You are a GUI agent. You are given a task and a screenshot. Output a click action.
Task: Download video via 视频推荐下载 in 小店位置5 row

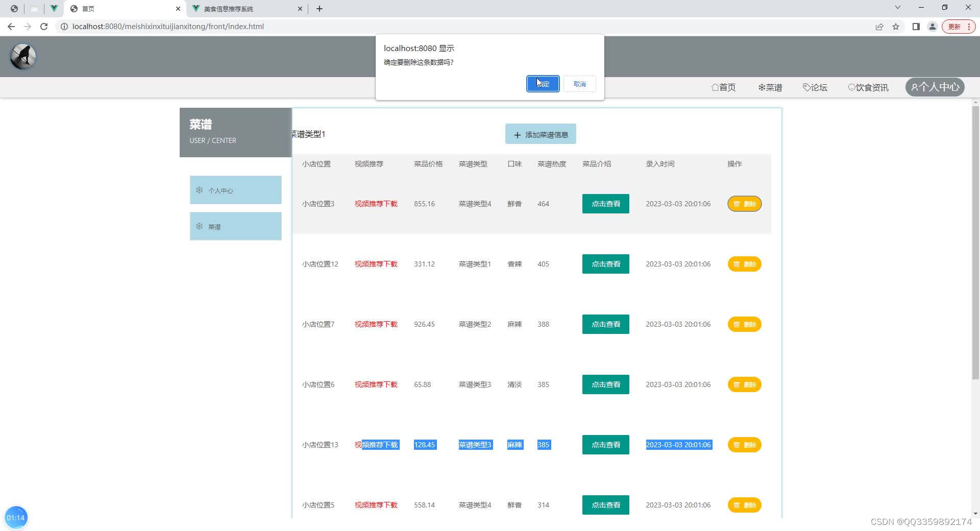pyautogui.click(x=376, y=505)
